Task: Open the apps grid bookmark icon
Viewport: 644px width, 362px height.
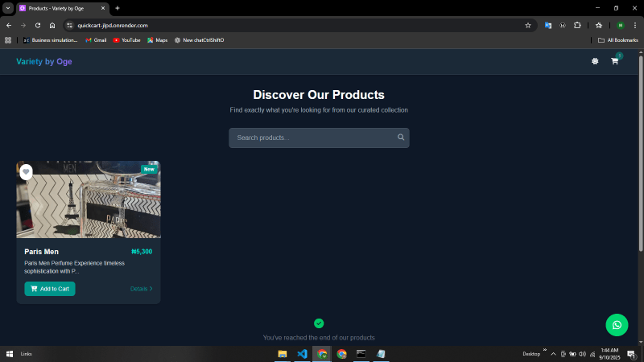Action: pos(8,40)
